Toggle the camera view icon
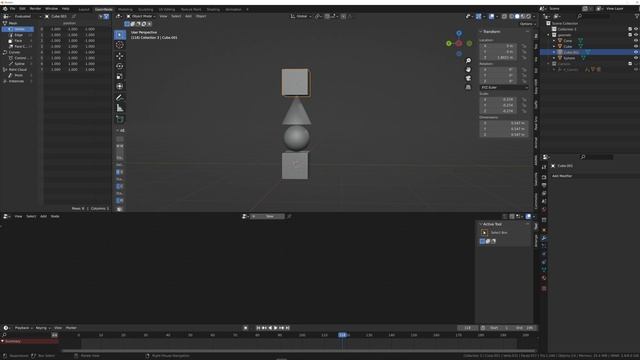 [x=468, y=78]
